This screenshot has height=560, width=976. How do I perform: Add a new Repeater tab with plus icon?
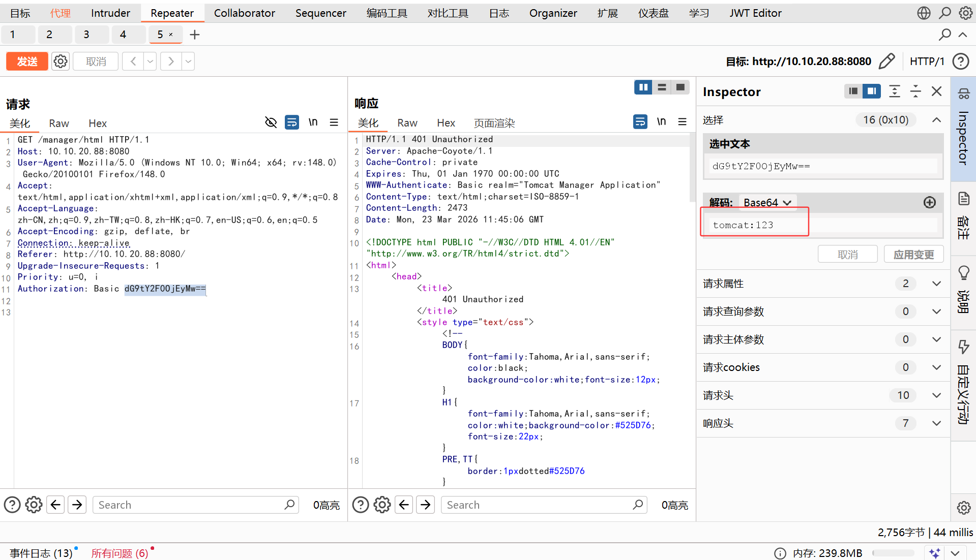(194, 35)
